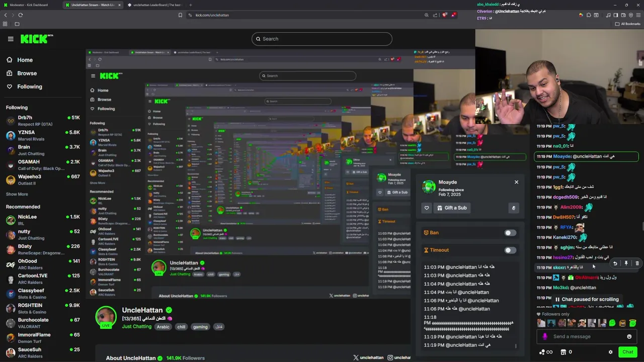This screenshot has width=644, height=362.
Task: Click the address bar kick.com/unclehattan
Action: click(x=211, y=15)
